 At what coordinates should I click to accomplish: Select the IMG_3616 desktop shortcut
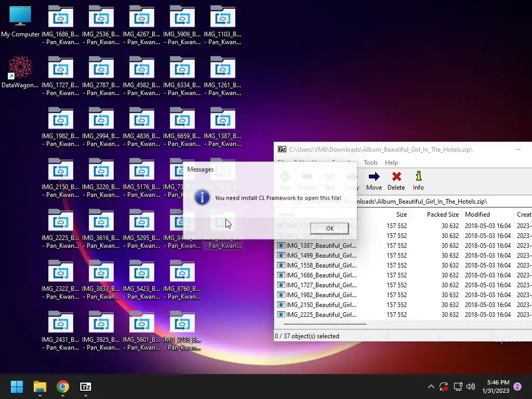(x=101, y=229)
